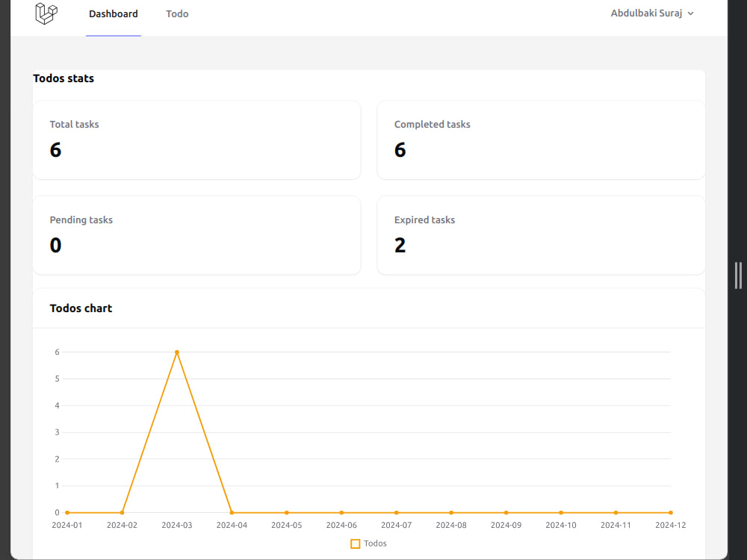Click the chevron beside Abdulbaki Suraj
The image size is (747, 560).
[690, 13]
